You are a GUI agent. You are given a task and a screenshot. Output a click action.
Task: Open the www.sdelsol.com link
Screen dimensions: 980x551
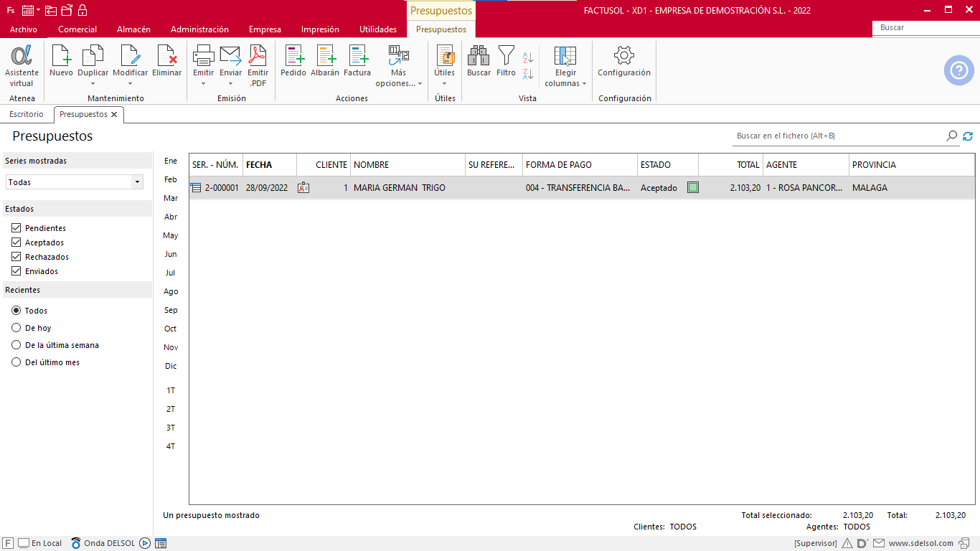(x=921, y=543)
